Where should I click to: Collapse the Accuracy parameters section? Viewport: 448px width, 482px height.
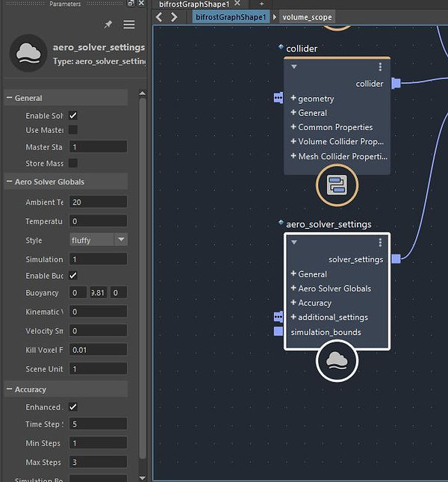pos(9,389)
